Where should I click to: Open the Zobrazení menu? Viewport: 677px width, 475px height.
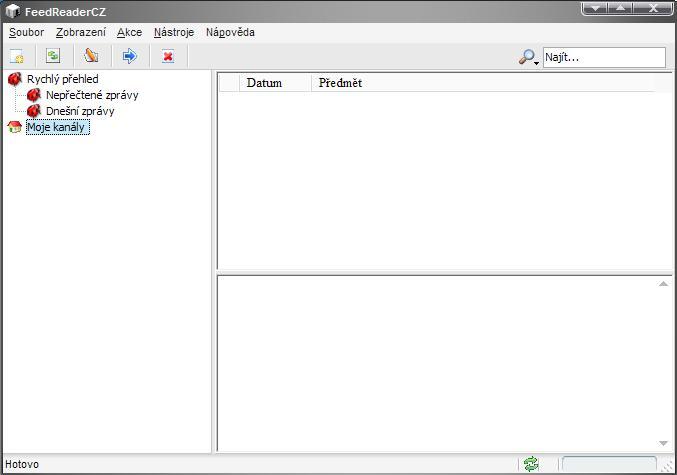(80, 32)
